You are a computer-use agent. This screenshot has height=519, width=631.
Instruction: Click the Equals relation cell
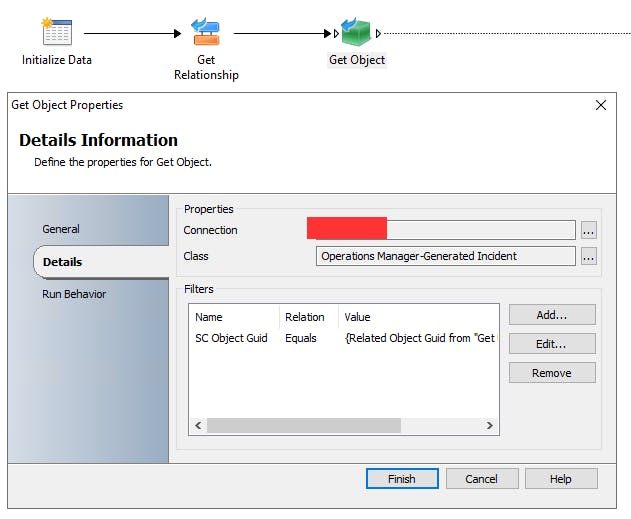pyautogui.click(x=301, y=338)
